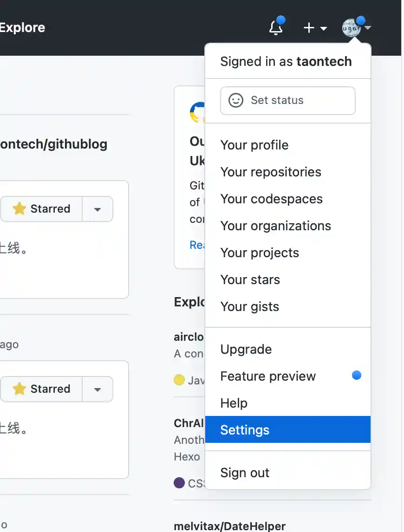Click the Set status button
The width and height of the screenshot is (404, 532).
(x=287, y=100)
